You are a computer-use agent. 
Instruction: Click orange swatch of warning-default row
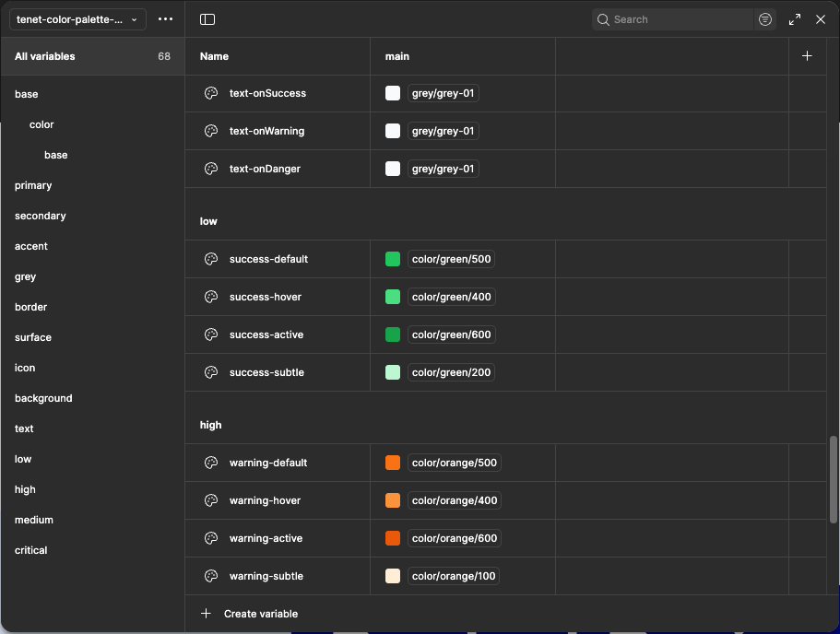[393, 463]
